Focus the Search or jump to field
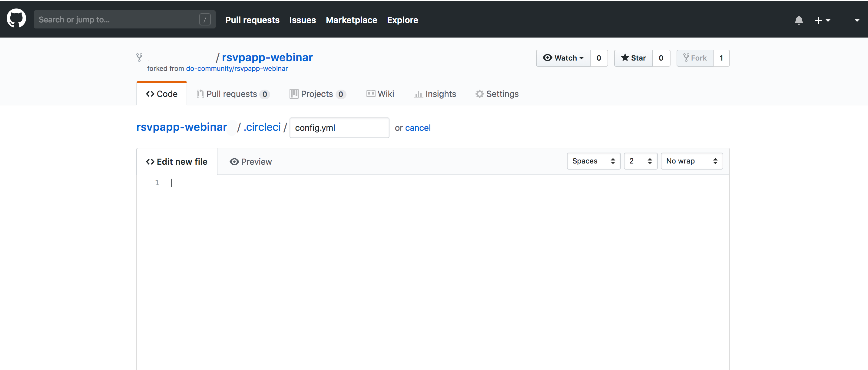 point(124,20)
